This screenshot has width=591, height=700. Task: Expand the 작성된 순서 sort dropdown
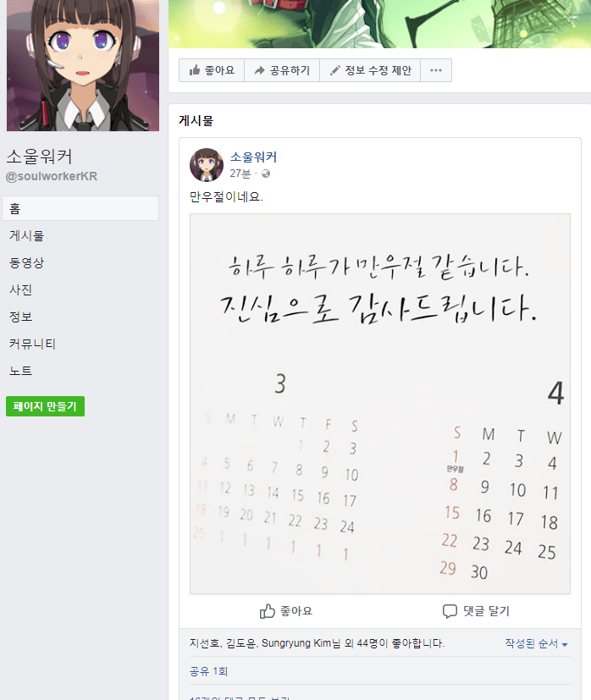[537, 643]
